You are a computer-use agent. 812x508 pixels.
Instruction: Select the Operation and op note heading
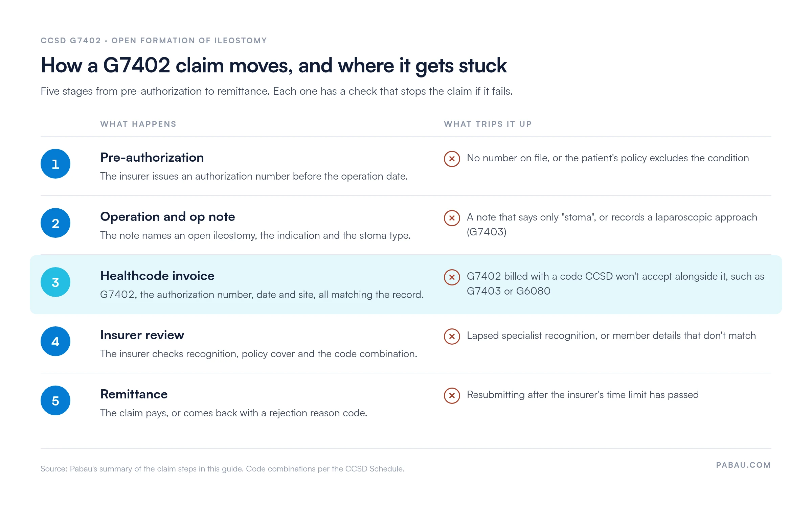[x=167, y=217]
